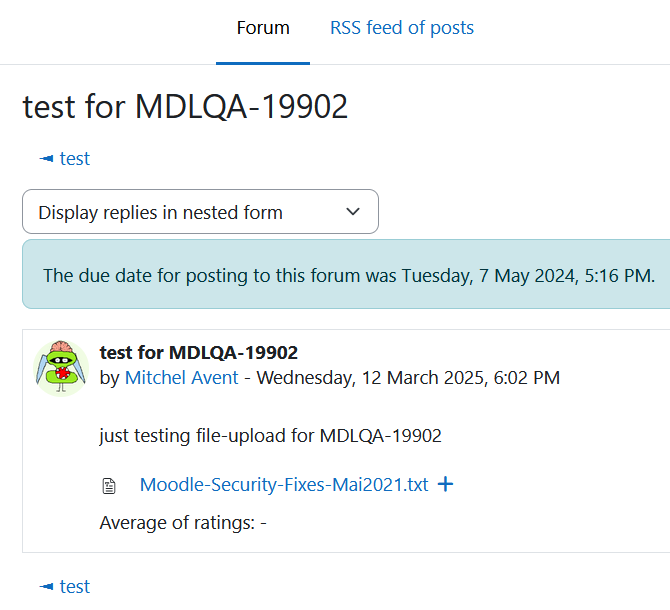This screenshot has height=610, width=670.
Task: Click the text file icon next to attachment
Action: pos(109,486)
